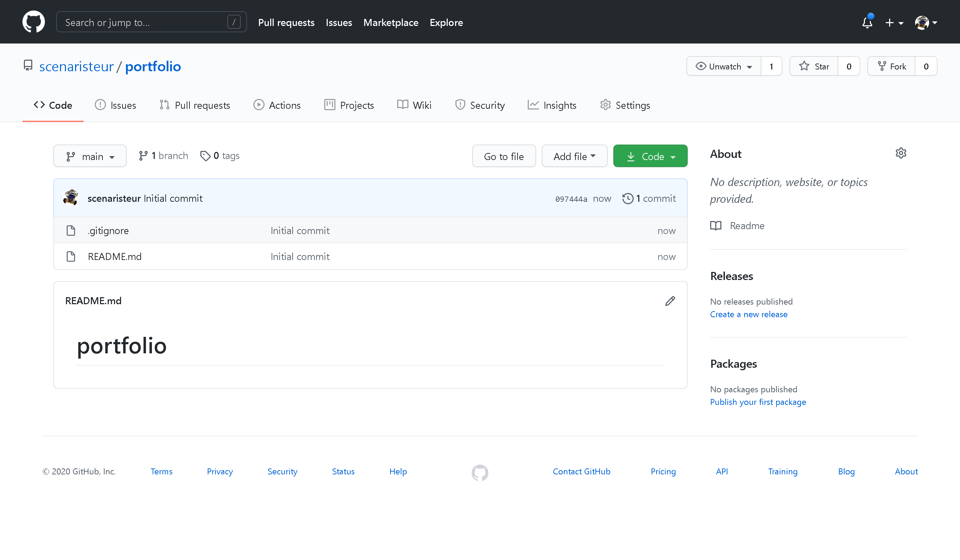This screenshot has width=960, height=560.
Task: Click the GitHub logo in the header
Action: (x=34, y=22)
